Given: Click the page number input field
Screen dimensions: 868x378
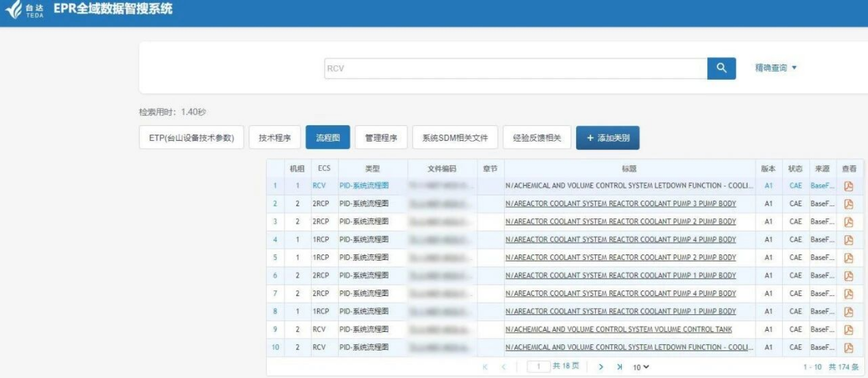Looking at the screenshot, I should pos(539,367).
